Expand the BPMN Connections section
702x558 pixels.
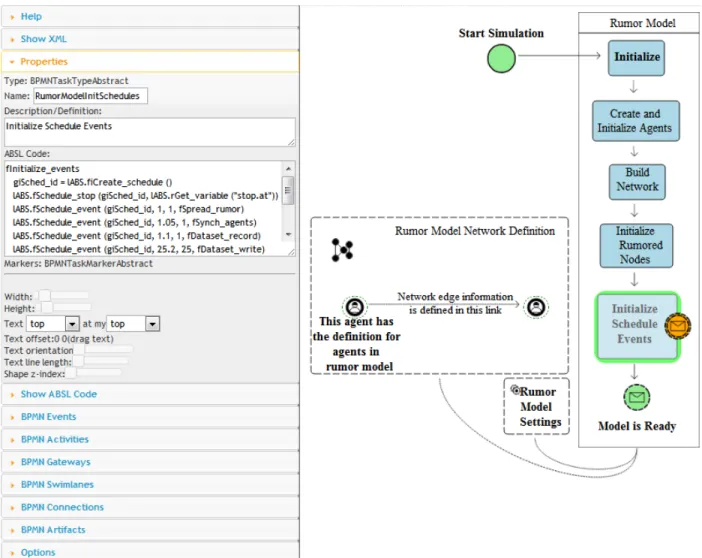tap(150, 507)
